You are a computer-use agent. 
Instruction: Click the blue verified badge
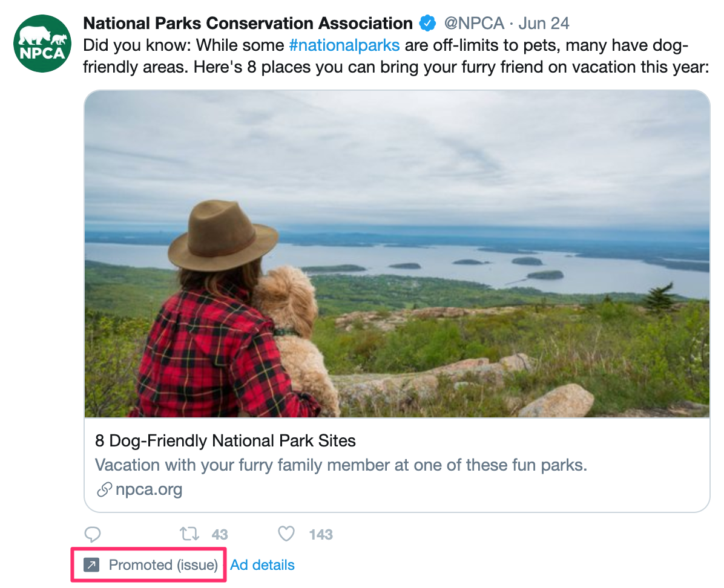[428, 24]
